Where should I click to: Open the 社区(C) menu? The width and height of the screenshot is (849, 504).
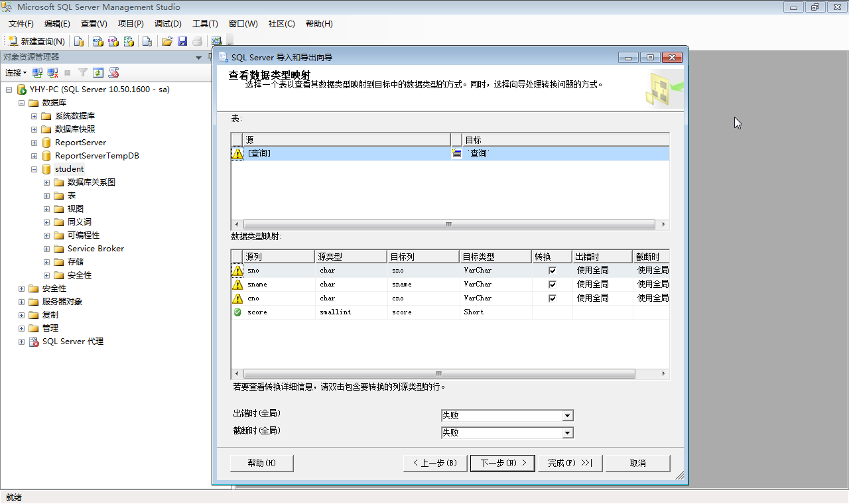(281, 23)
